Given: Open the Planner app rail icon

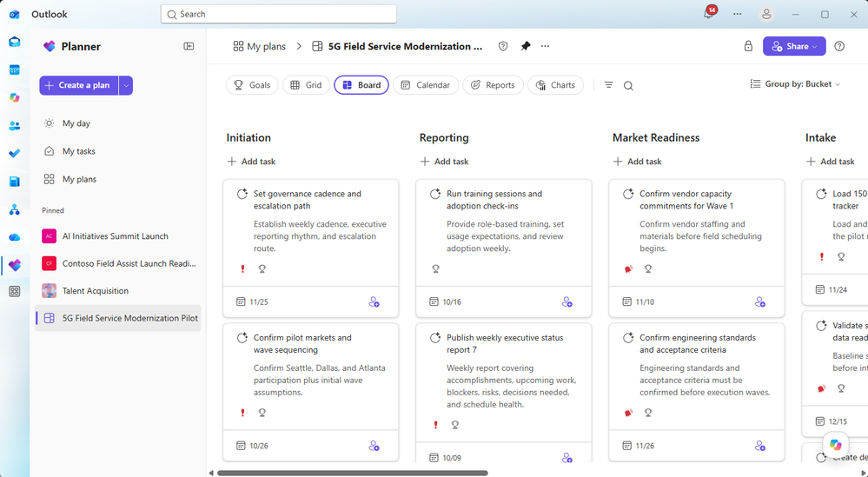Looking at the screenshot, I should click(x=15, y=265).
